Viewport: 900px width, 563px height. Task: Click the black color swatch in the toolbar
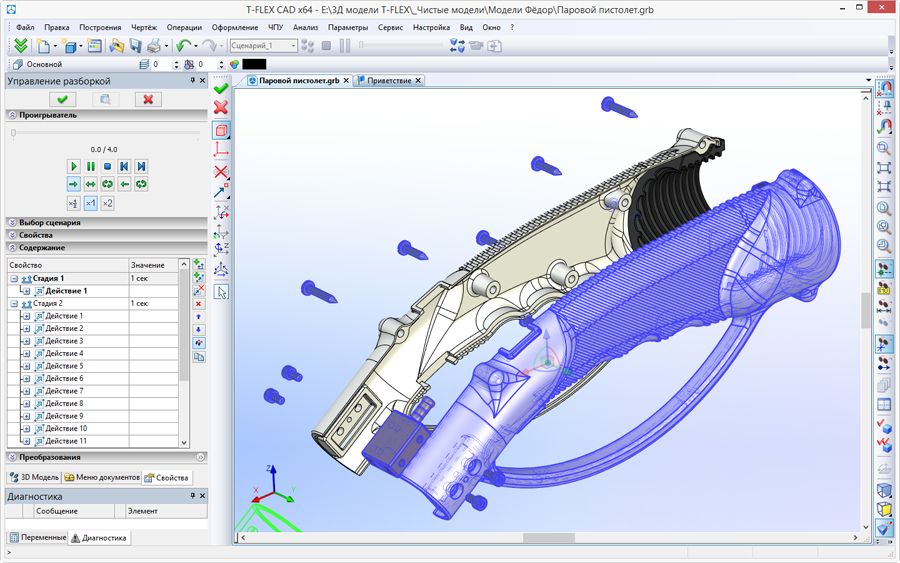[254, 64]
